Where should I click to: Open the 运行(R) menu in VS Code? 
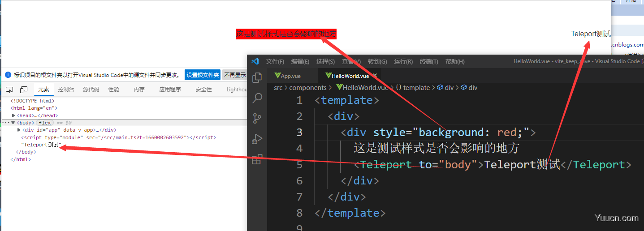pyautogui.click(x=403, y=61)
